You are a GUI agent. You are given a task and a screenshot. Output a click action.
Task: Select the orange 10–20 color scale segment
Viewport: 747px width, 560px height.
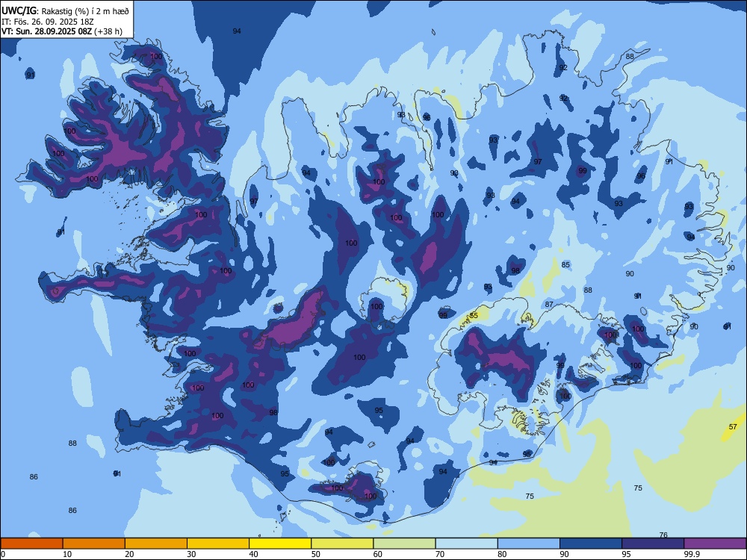point(94,544)
